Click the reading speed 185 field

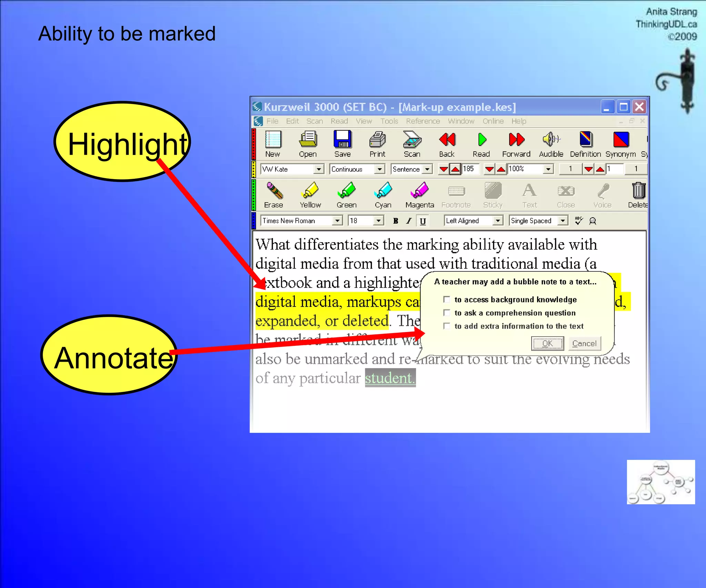(470, 169)
